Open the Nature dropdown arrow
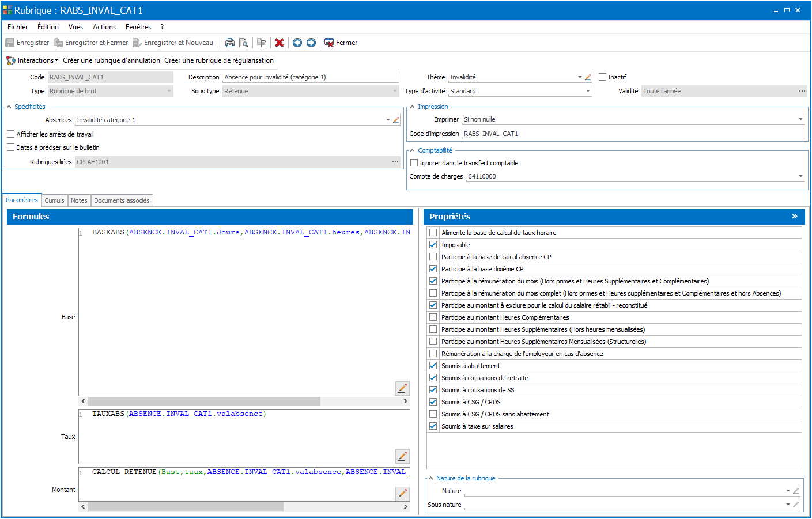The height and width of the screenshot is (519, 812). click(788, 491)
